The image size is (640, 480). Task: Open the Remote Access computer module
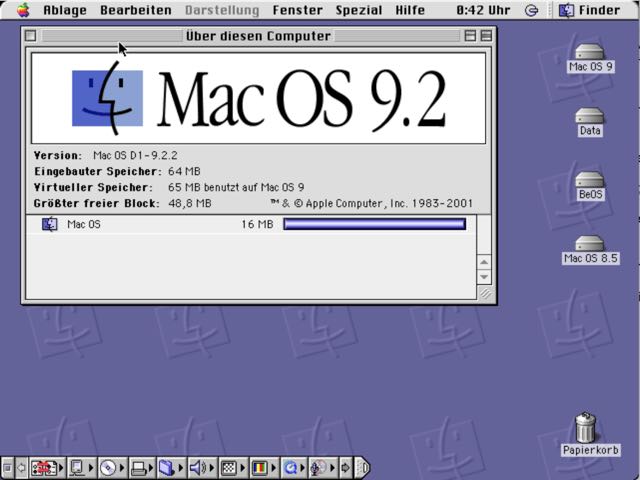pos(81,468)
